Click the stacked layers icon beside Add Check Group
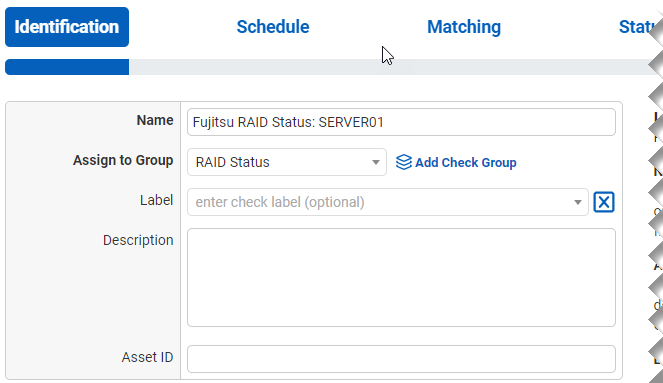This screenshot has width=663, height=383. [x=403, y=162]
